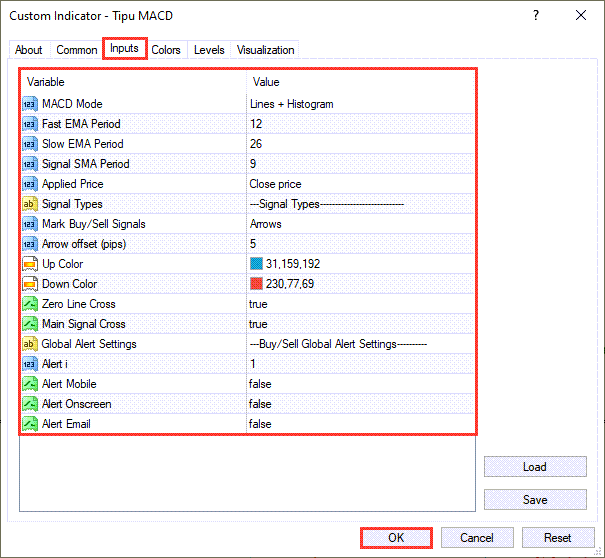Switch to the Visualization tab
Image resolution: width=605 pixels, height=558 pixels.
(265, 50)
